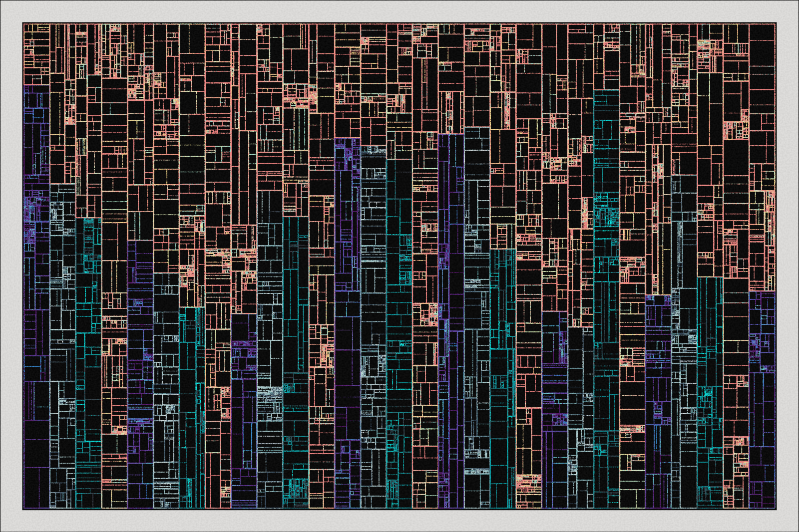The height and width of the screenshot is (532, 799).
Task: Click the tall purple column along artwork's left edge
Action: [x=36, y=250]
